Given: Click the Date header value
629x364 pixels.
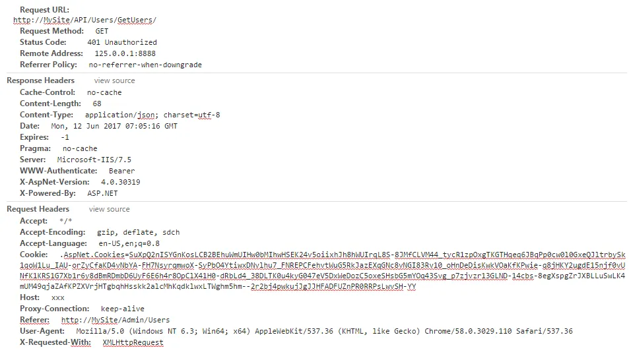Looking at the screenshot, I should pyautogui.click(x=114, y=126).
